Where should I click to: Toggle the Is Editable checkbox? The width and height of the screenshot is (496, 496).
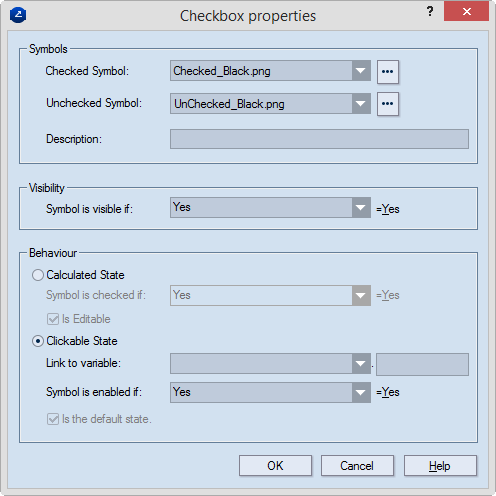(53, 319)
